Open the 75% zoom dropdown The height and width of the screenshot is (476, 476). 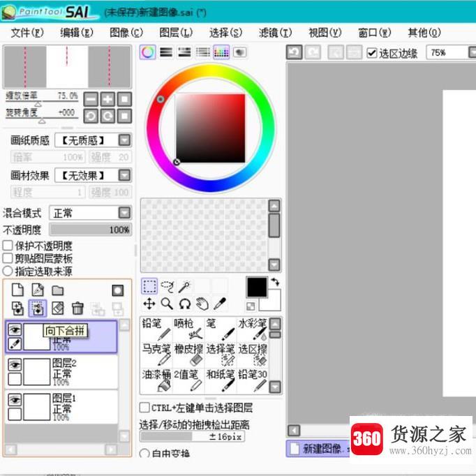473,52
